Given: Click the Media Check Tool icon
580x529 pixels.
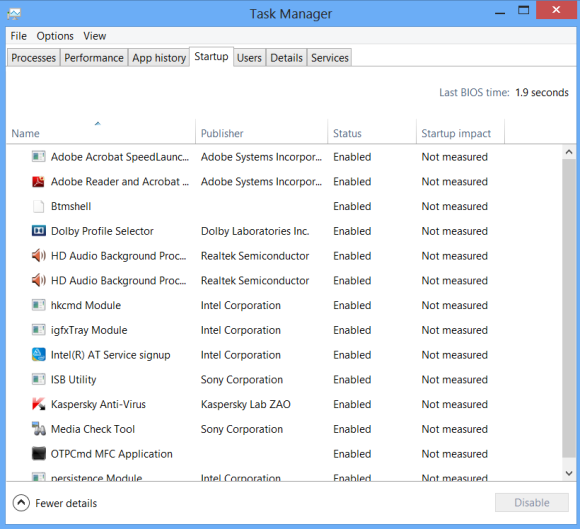Looking at the screenshot, I should click(x=38, y=429).
